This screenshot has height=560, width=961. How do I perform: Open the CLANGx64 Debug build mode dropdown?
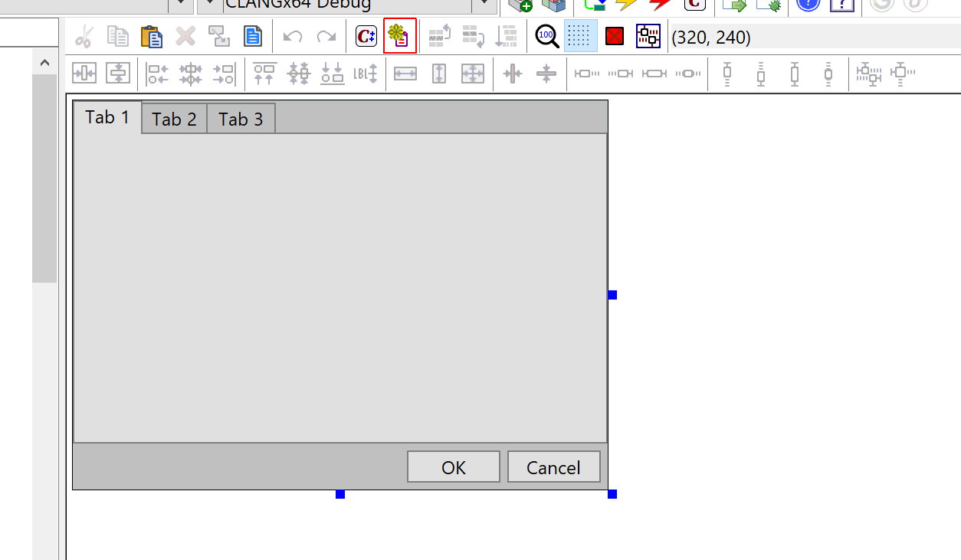(484, 5)
